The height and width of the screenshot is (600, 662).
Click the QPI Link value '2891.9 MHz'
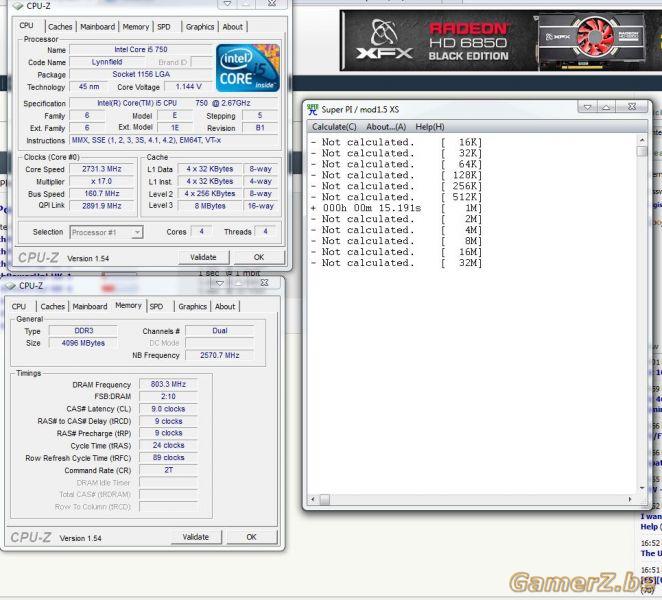(x=102, y=206)
